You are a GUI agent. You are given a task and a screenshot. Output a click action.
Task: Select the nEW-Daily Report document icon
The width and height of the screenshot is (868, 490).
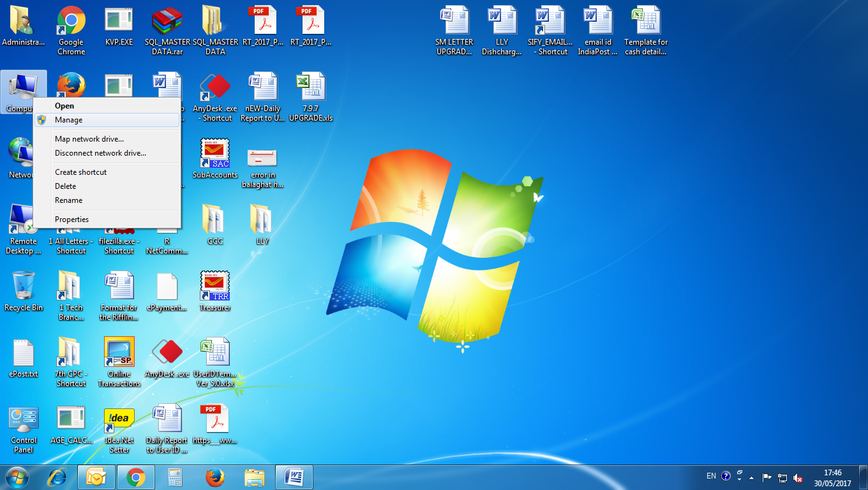(263, 97)
